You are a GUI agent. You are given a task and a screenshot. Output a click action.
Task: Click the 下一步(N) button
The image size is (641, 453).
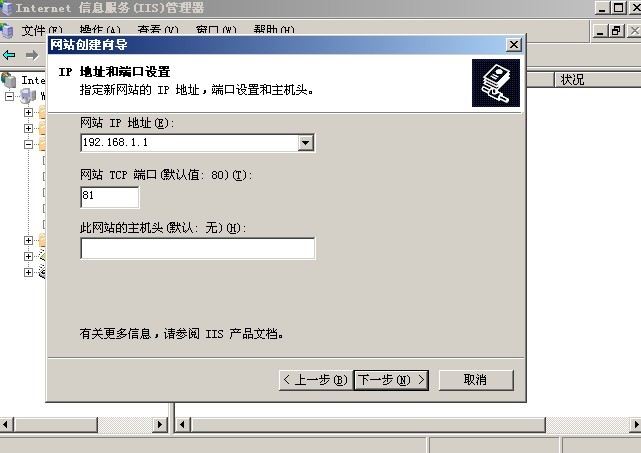391,380
